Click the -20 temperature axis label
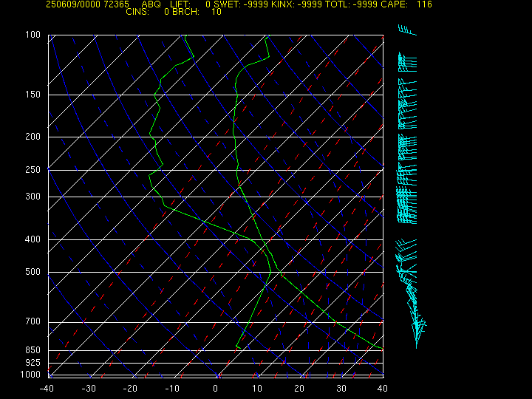The height and width of the screenshot is (399, 532). click(131, 389)
